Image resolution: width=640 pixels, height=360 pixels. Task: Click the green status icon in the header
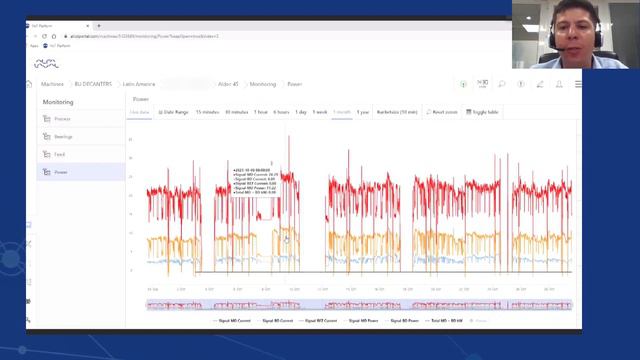(463, 84)
